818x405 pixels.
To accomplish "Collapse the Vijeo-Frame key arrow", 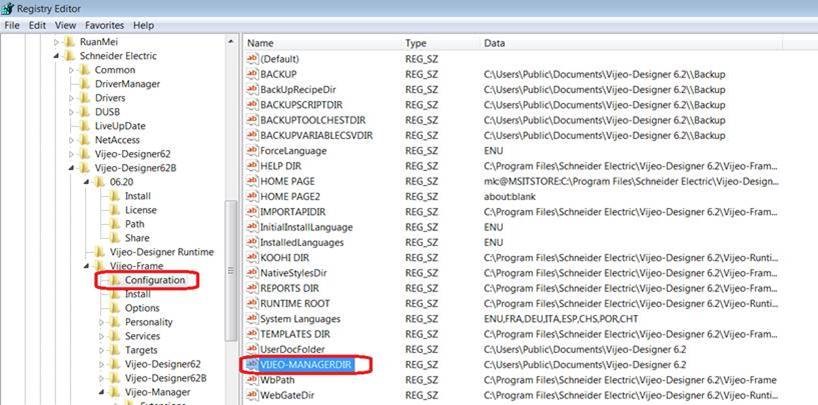I will click(87, 266).
